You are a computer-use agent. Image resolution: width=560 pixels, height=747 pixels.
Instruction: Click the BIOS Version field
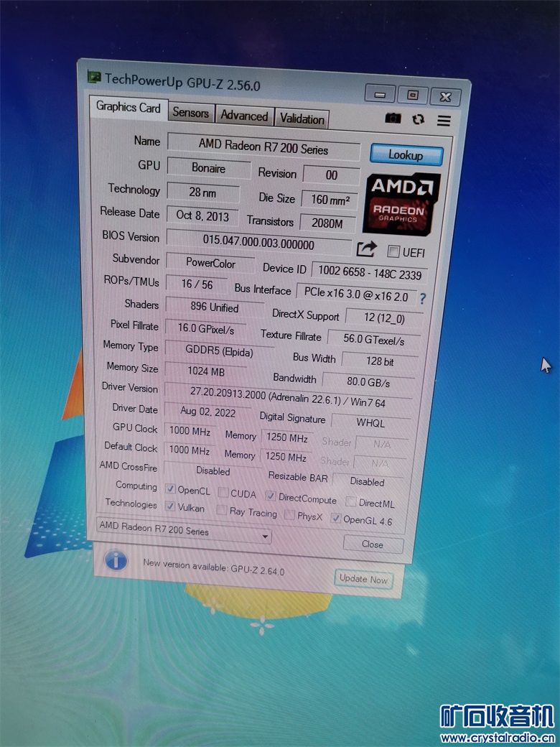coord(258,241)
